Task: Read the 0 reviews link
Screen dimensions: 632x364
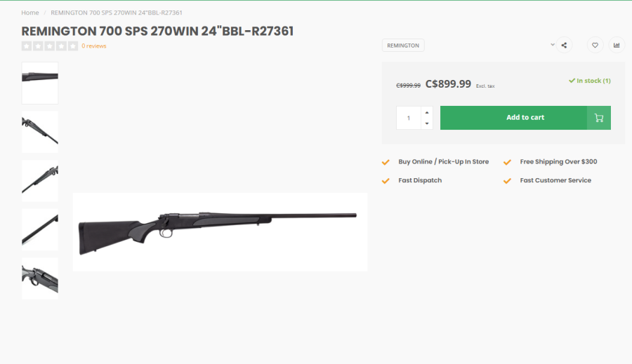Action: coord(94,46)
